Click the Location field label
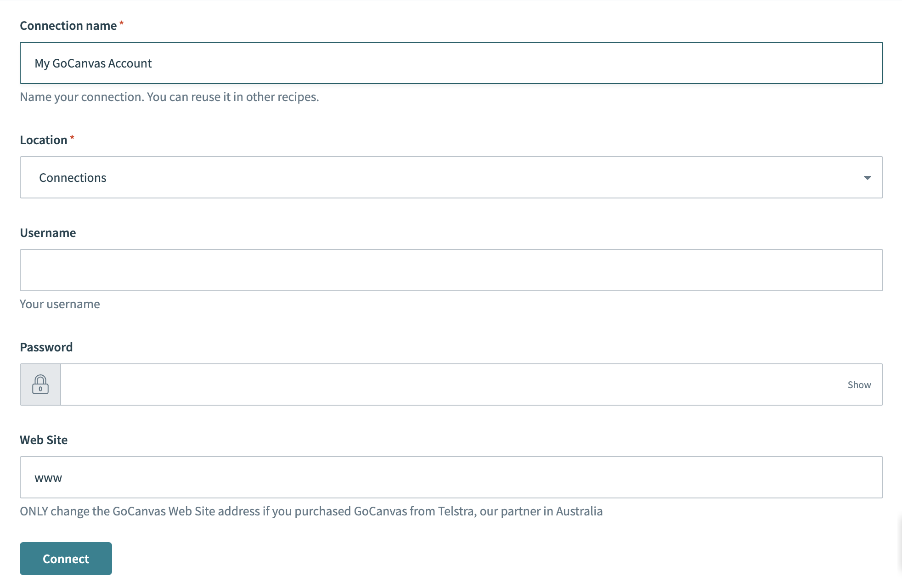 (x=44, y=140)
